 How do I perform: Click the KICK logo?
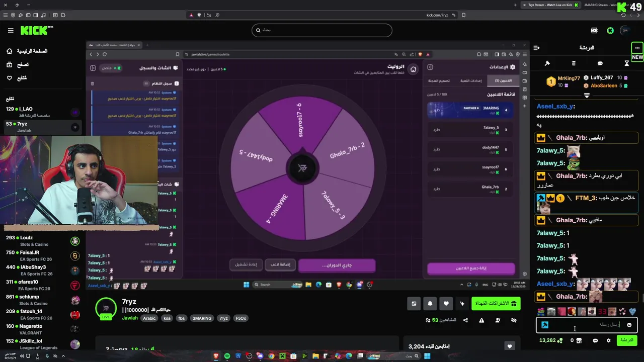tap(37, 31)
